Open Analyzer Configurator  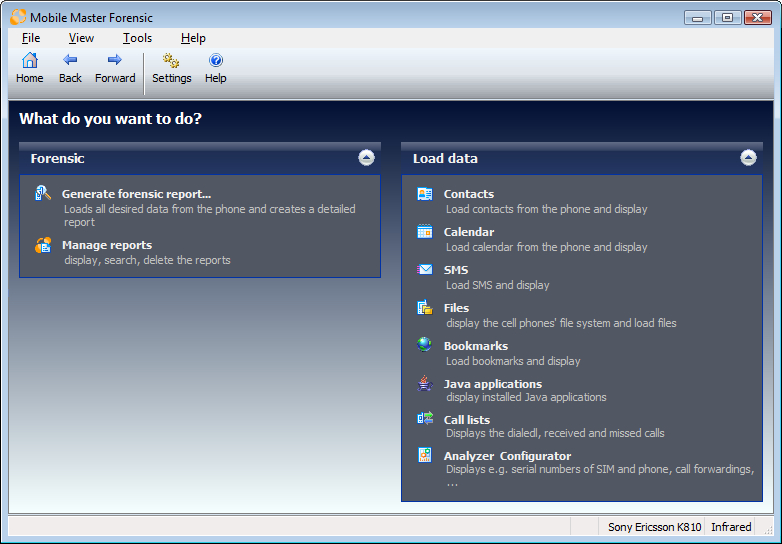[507, 456]
